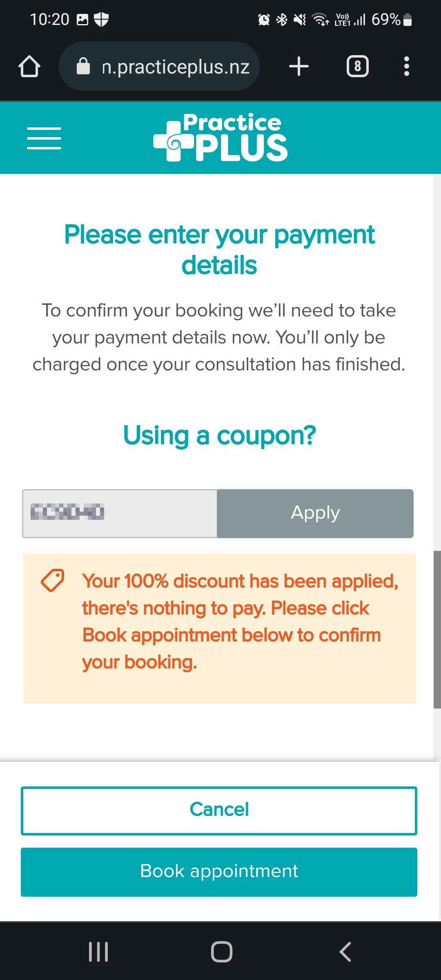Tap the padlock site security icon
This screenshot has height=980, width=441.
[83, 66]
